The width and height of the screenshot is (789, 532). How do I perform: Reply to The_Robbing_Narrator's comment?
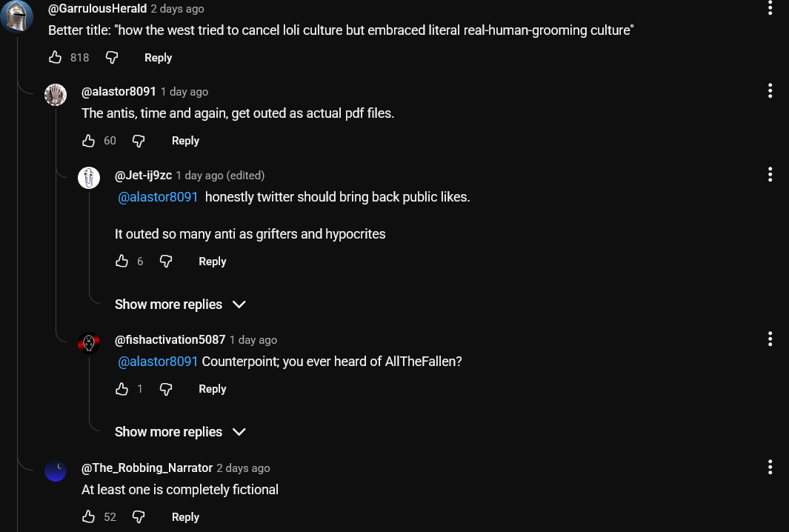point(185,517)
